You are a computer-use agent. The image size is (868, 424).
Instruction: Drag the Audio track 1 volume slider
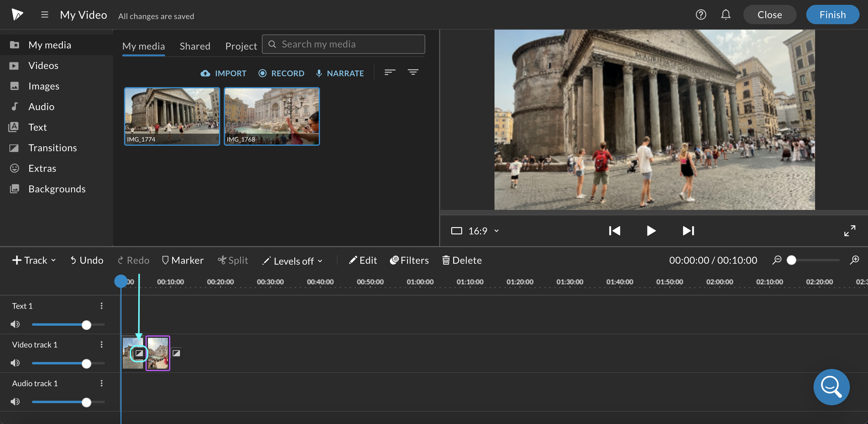tap(86, 402)
